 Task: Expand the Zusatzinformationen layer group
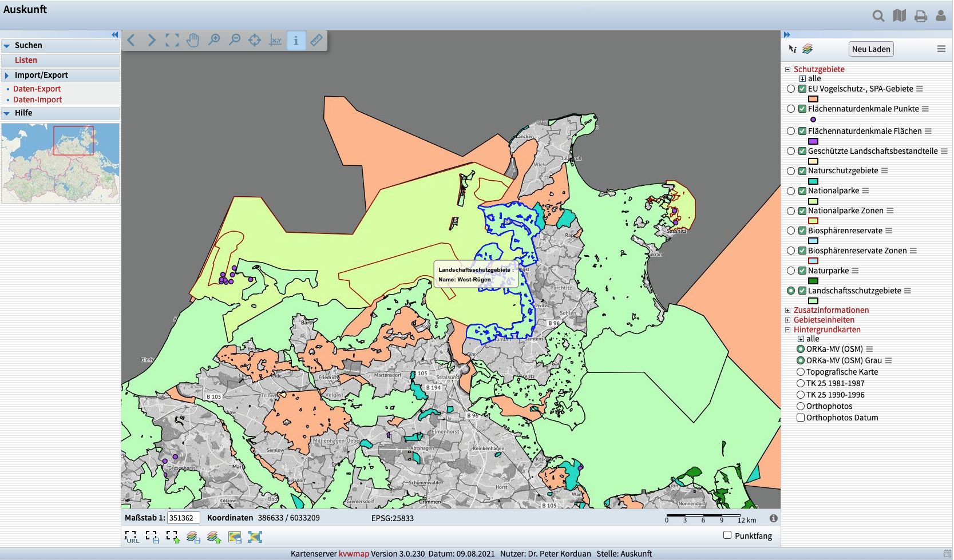pos(787,310)
